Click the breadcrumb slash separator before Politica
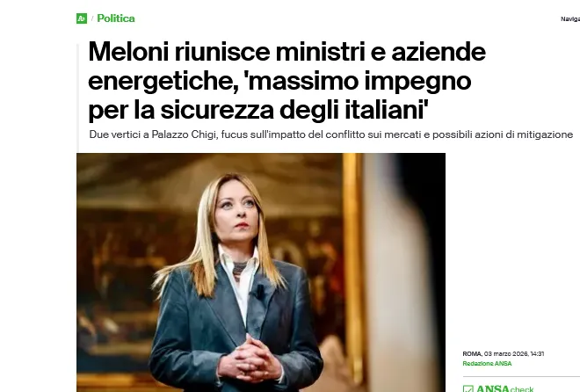The width and height of the screenshot is (580, 392). point(92,18)
